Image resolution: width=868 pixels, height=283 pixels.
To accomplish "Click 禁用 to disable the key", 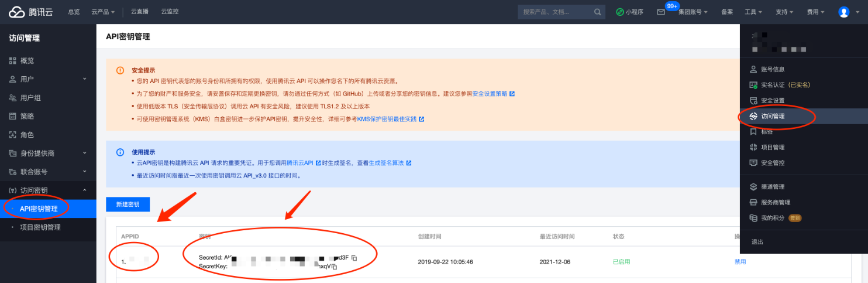I will pos(740,262).
